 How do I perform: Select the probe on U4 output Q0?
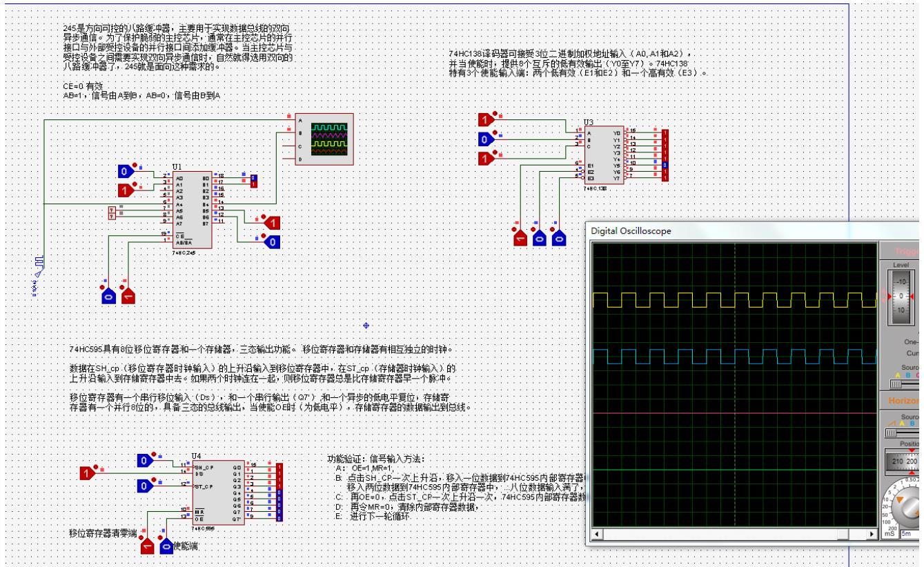coord(279,466)
